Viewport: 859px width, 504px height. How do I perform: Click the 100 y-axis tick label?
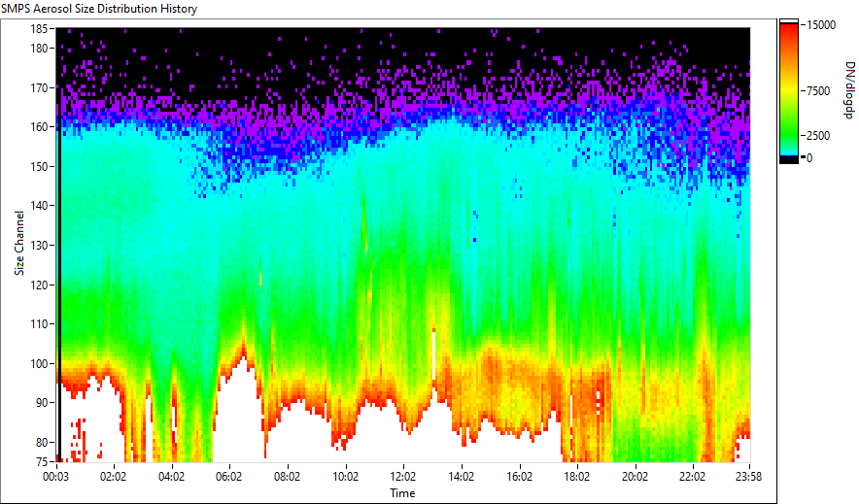pos(40,363)
